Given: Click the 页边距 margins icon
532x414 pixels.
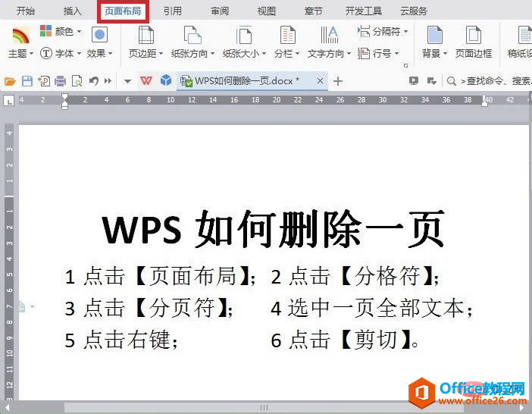Looking at the screenshot, I should point(146,35).
